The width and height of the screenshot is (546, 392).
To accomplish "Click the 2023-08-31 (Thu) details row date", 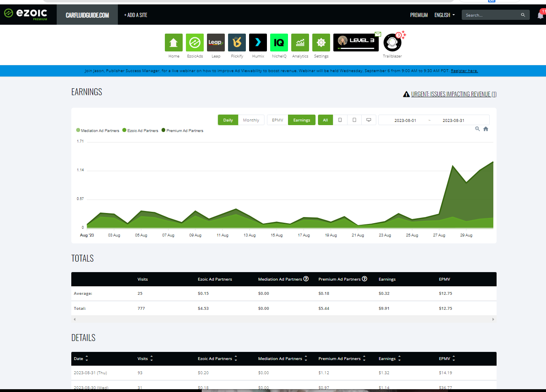I will (90, 373).
